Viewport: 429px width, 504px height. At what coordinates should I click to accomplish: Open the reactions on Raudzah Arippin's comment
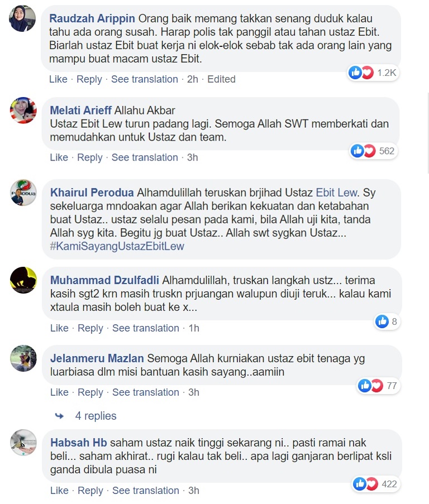tap(373, 73)
